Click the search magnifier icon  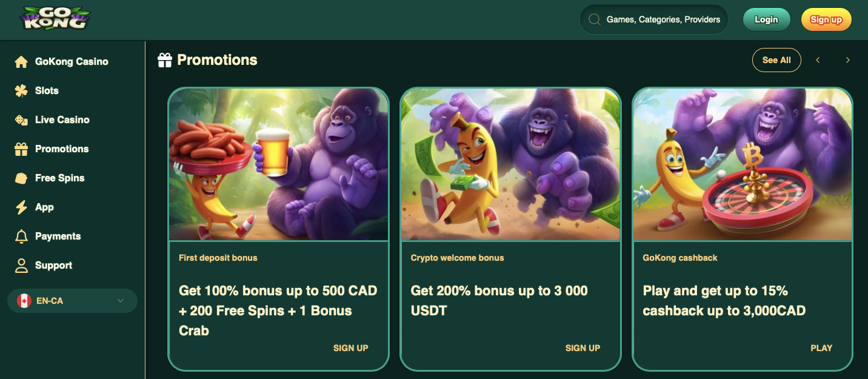pos(594,19)
